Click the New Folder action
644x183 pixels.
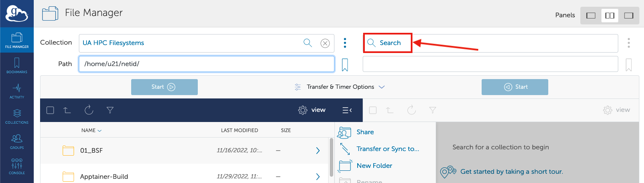pyautogui.click(x=365, y=166)
